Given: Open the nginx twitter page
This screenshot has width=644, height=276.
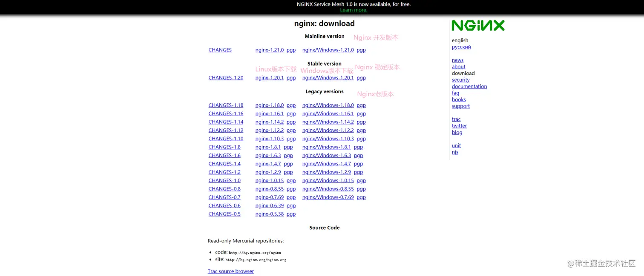Looking at the screenshot, I should click(x=459, y=125).
